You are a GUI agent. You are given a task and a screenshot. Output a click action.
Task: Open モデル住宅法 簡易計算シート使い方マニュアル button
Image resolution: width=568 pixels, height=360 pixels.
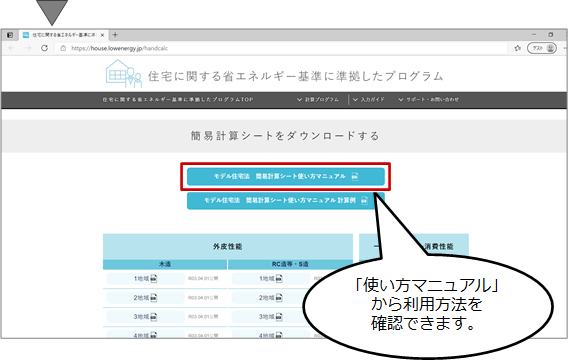(x=285, y=176)
